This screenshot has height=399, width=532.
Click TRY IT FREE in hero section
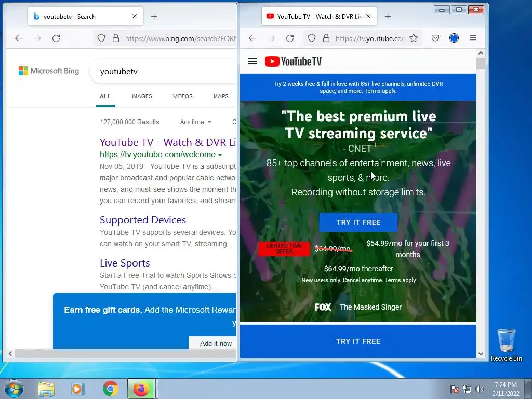358,222
